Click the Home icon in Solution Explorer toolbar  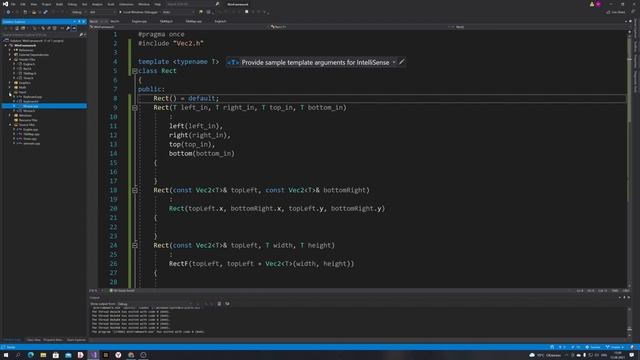click(x=17, y=28)
